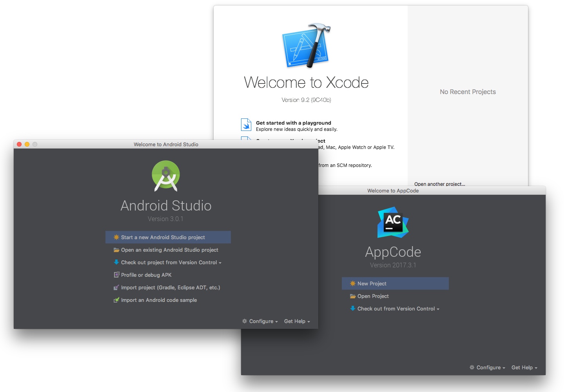Click the playground document icon in Xcode
The image size is (588, 392).
point(246,124)
